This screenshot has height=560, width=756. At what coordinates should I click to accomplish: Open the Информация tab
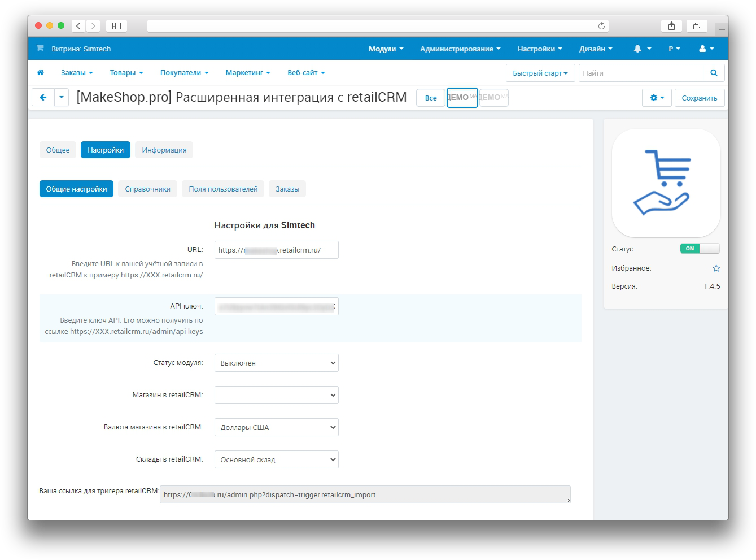click(164, 150)
